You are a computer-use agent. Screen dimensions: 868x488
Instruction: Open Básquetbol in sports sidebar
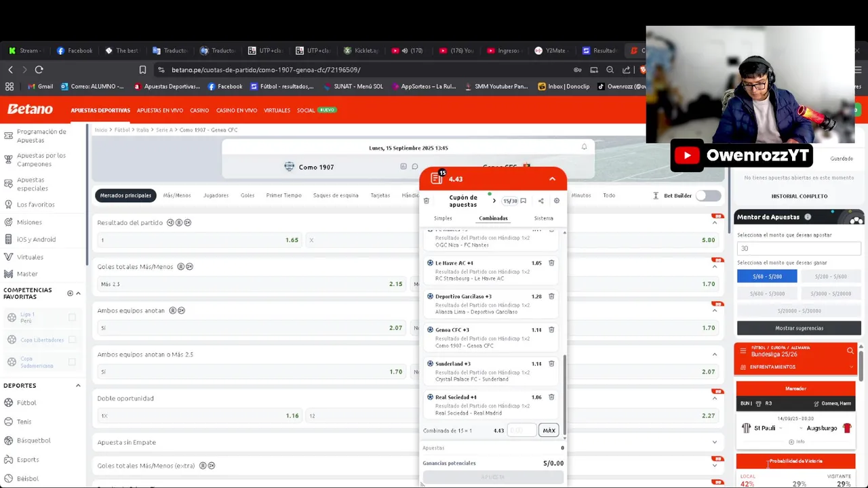tap(33, 441)
